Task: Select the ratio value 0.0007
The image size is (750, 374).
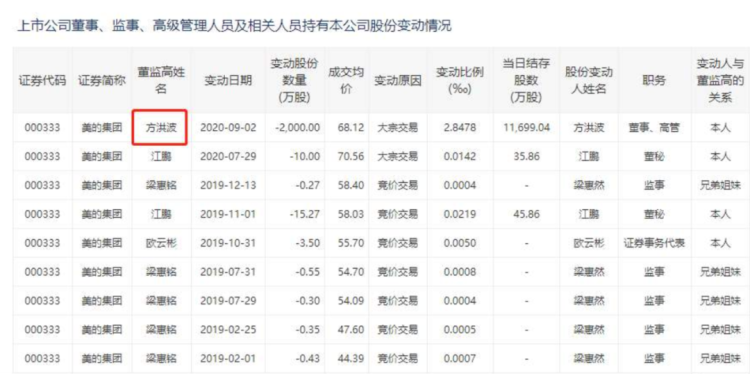Action: click(x=460, y=358)
